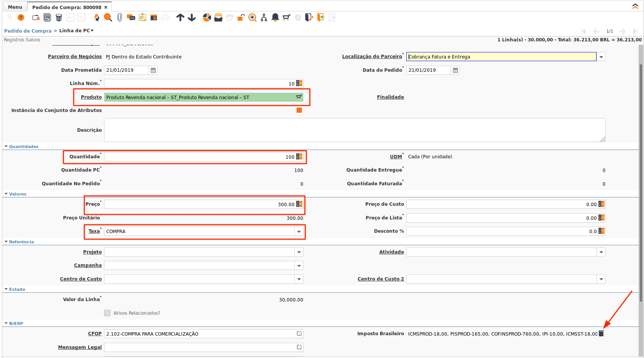Open the magnifier Lookup Record icon
644x358 pixels.
click(108, 17)
